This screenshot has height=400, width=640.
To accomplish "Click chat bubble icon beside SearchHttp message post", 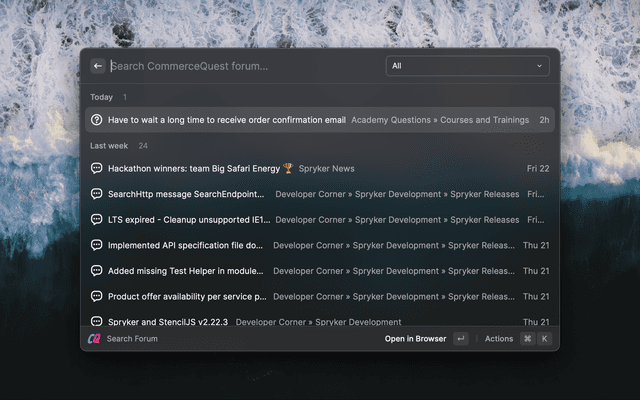I will click(x=97, y=194).
